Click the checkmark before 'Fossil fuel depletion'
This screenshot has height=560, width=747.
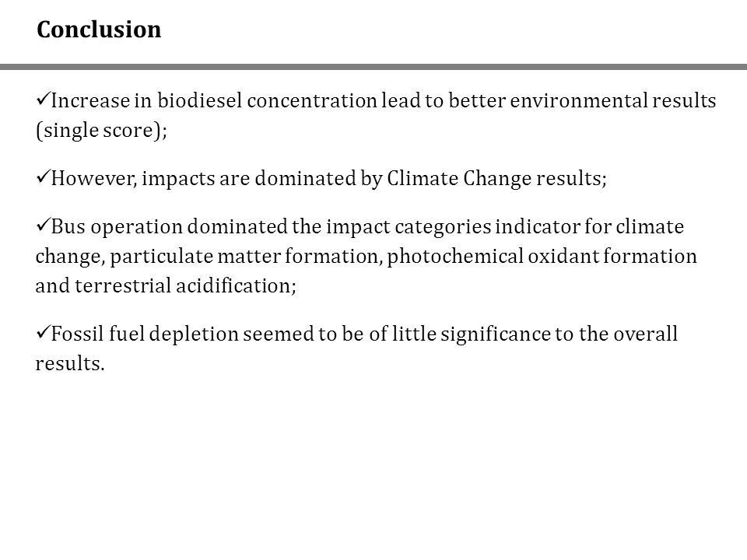pyautogui.click(x=43, y=332)
